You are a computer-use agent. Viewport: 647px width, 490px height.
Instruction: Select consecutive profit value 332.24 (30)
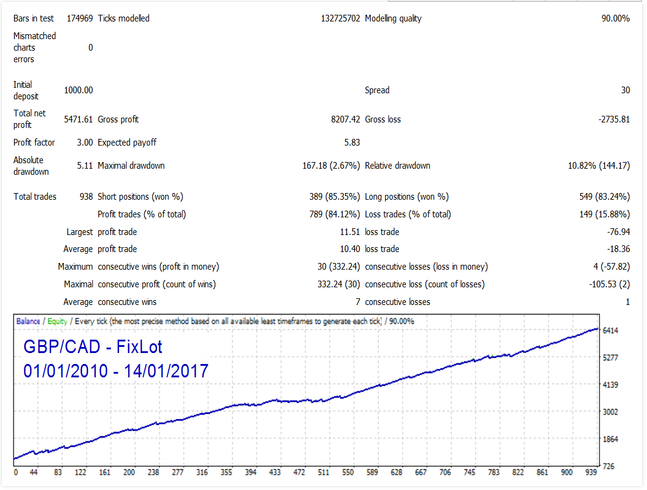pyautogui.click(x=339, y=284)
